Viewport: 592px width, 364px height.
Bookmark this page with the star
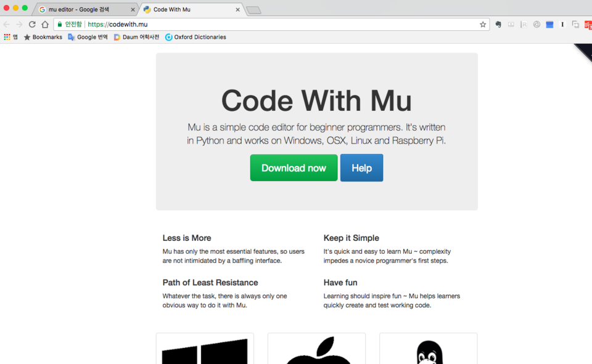482,25
